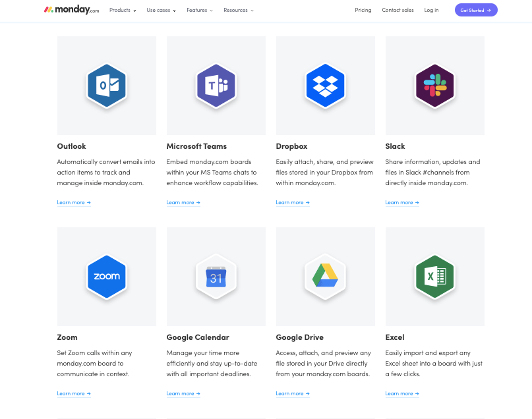Open Contact sales link

[398, 10]
